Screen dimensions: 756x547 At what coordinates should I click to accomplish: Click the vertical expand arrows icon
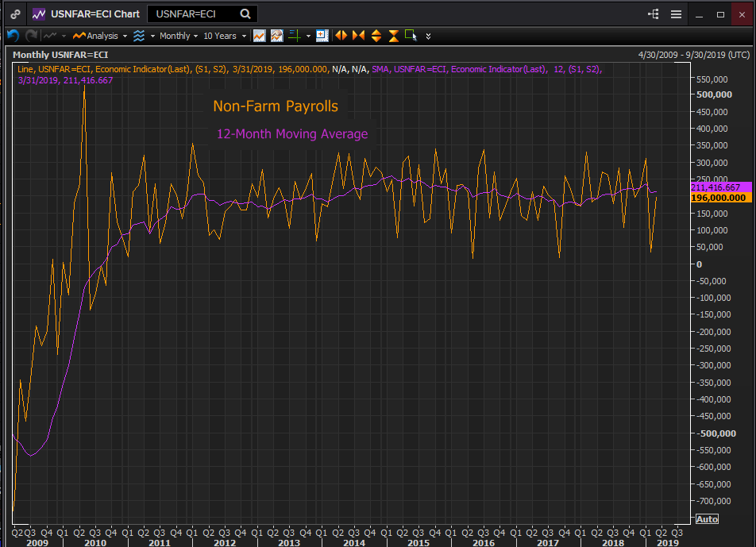tap(376, 36)
